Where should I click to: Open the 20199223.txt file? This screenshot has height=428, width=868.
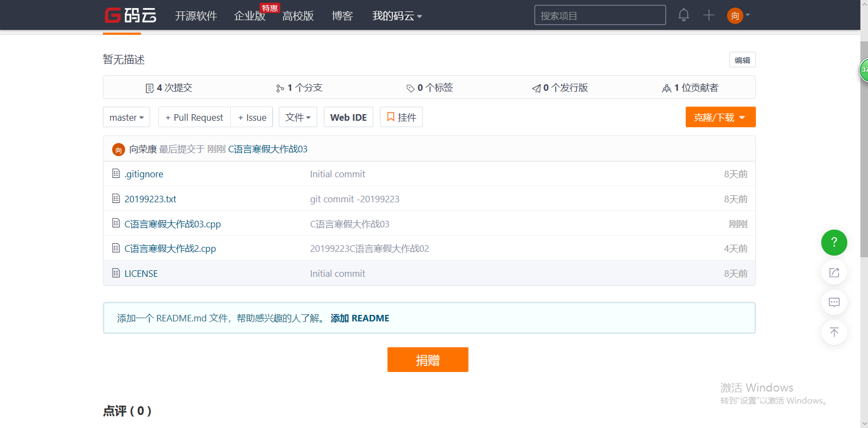(x=150, y=199)
